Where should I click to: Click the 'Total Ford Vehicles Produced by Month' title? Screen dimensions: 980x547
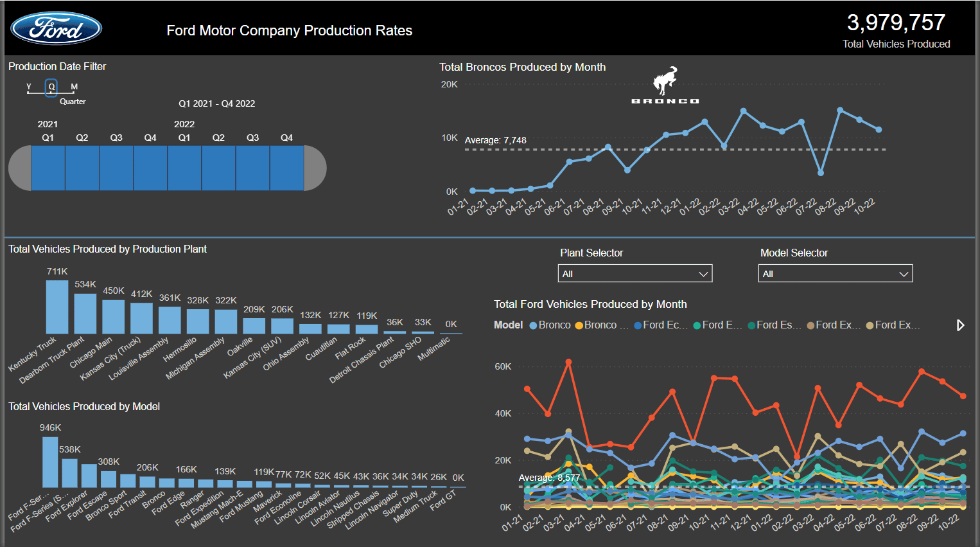tap(590, 304)
